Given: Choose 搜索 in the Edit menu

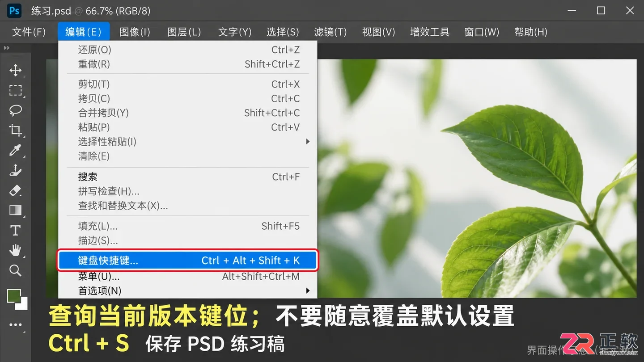Looking at the screenshot, I should coord(187,177).
